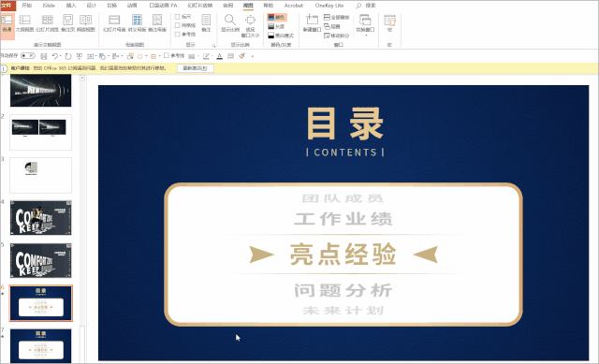Enable ribbon Guides (参考线) checkbox
The width and height of the screenshot is (599, 364).
[x=177, y=35]
